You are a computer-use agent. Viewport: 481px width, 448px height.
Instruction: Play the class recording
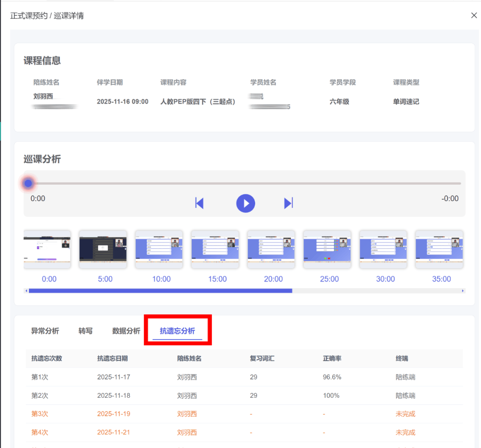pos(245,203)
